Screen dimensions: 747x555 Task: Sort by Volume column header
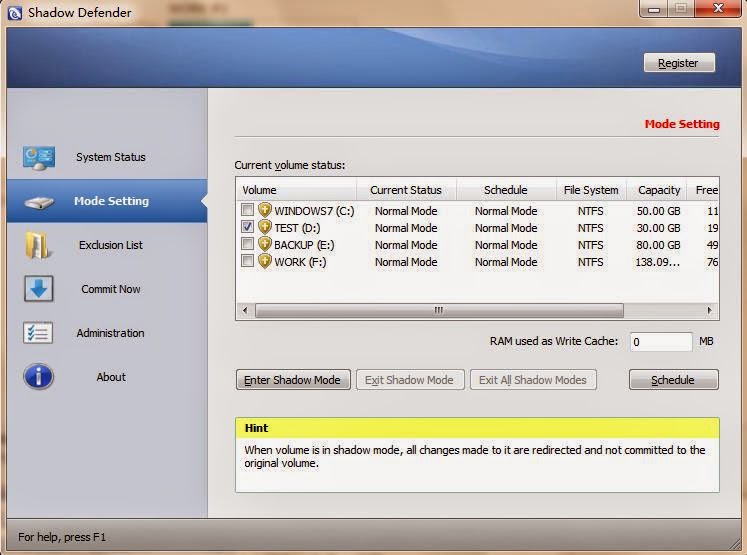(296, 190)
